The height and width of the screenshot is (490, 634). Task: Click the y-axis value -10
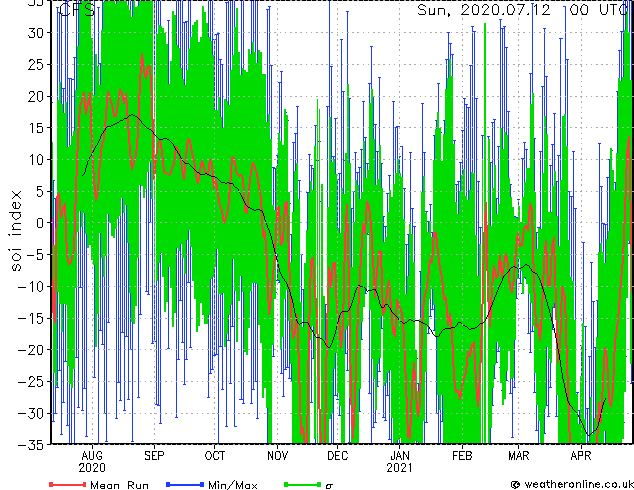click(x=31, y=286)
